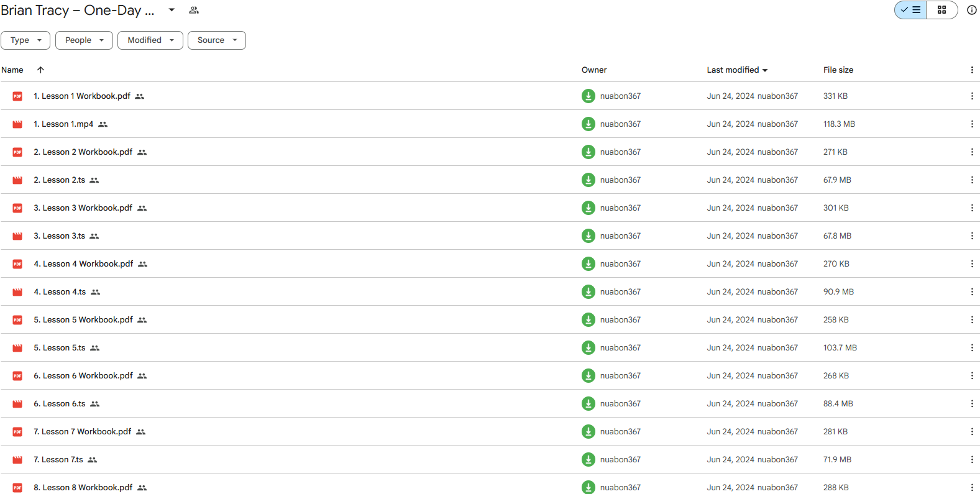The width and height of the screenshot is (980, 494).
Task: Click the 118.3 MB file size value
Action: (x=840, y=124)
